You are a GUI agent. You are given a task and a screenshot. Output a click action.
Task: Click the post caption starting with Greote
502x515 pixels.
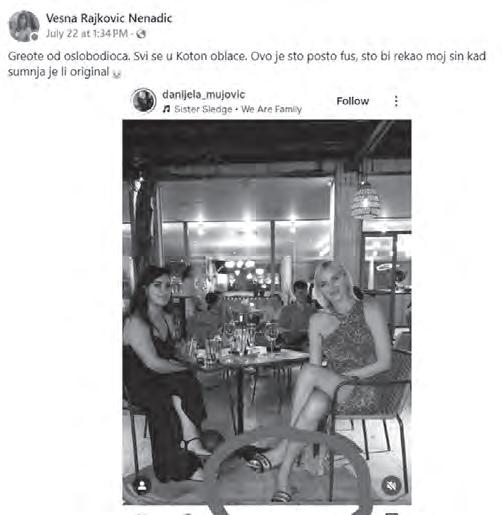tap(247, 64)
